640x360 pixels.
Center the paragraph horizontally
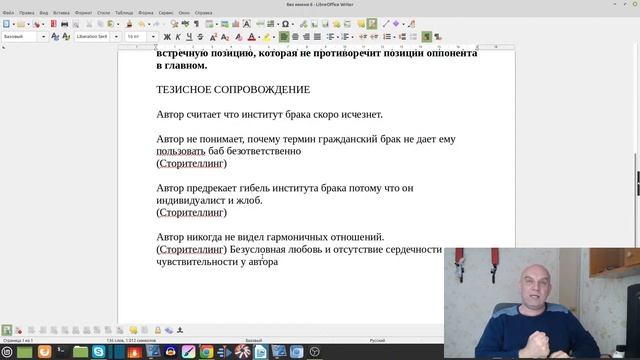point(295,37)
